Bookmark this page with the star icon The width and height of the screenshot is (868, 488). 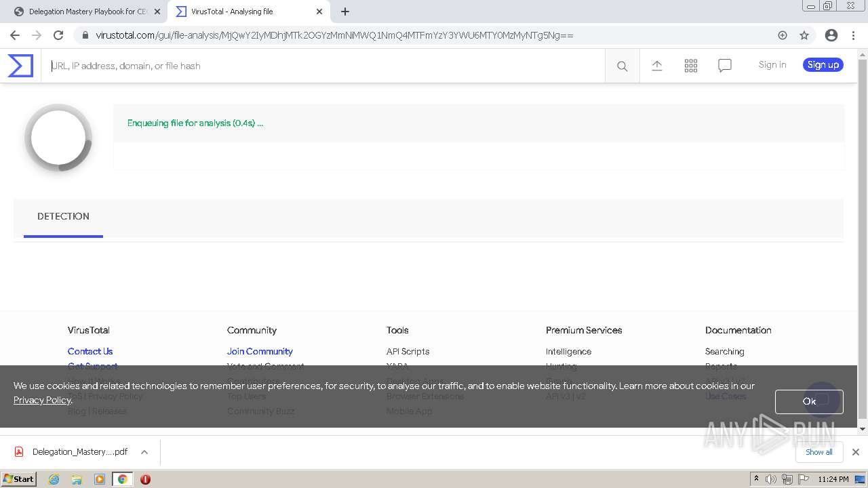[804, 35]
